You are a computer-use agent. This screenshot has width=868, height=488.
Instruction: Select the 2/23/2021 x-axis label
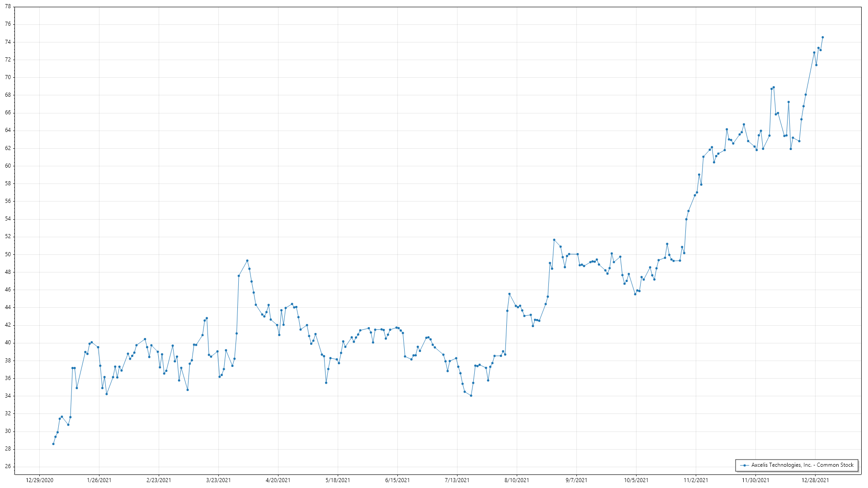159,480
